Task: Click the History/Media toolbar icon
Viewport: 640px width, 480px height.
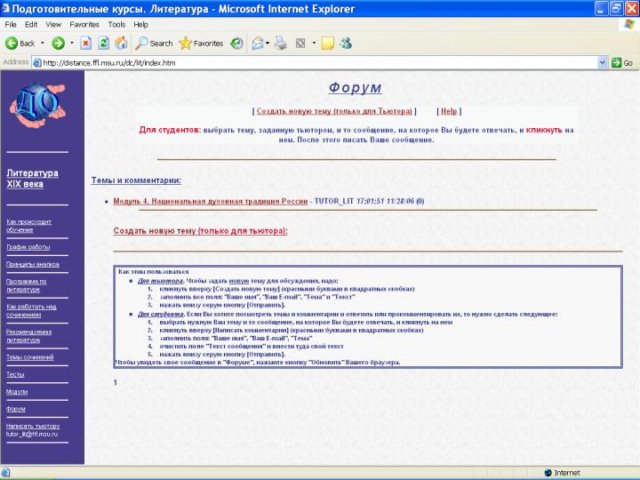Action: 237,43
